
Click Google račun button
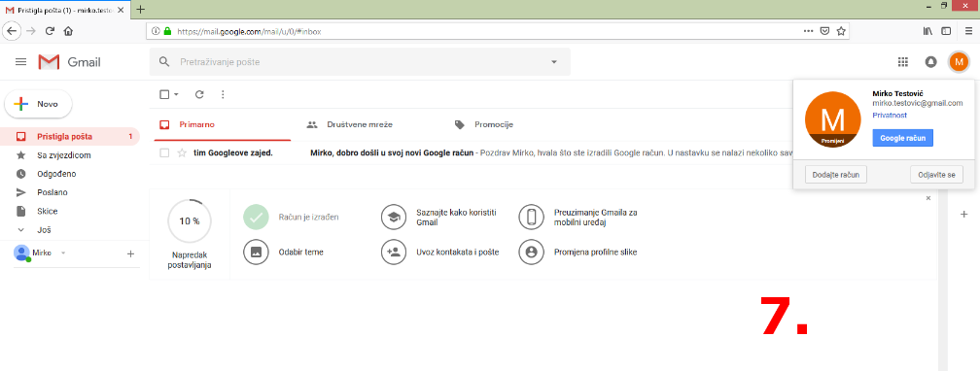point(902,138)
